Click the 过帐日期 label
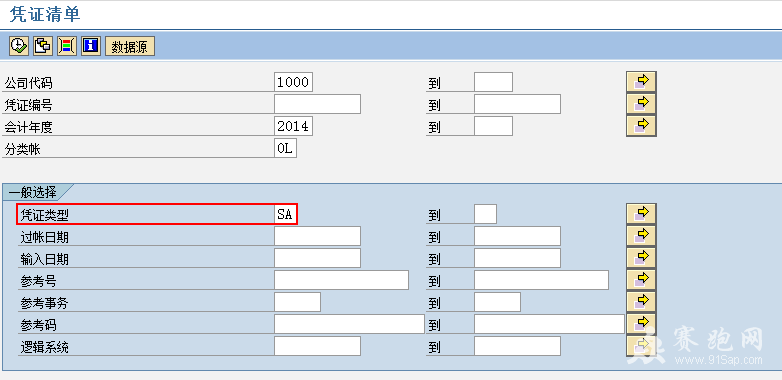782x380 pixels. [44, 237]
